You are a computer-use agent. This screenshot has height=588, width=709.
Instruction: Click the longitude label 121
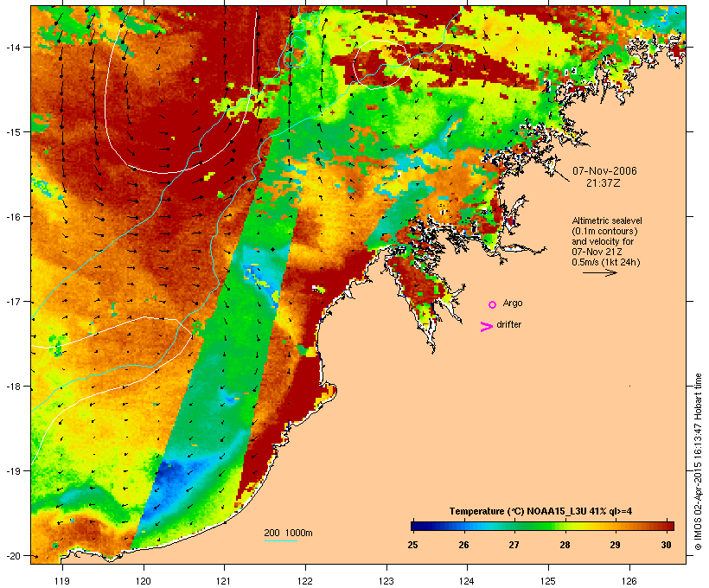pyautogui.click(x=224, y=581)
